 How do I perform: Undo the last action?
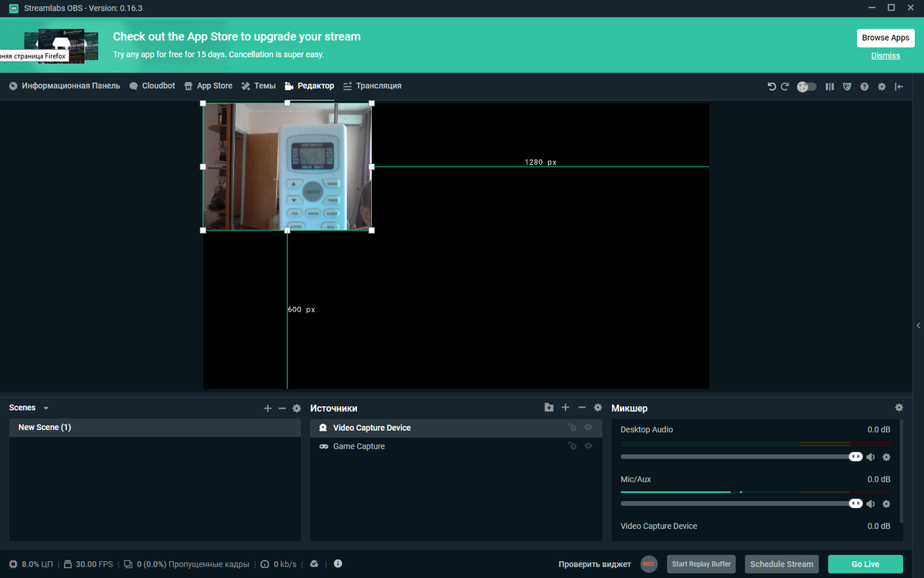pos(772,86)
